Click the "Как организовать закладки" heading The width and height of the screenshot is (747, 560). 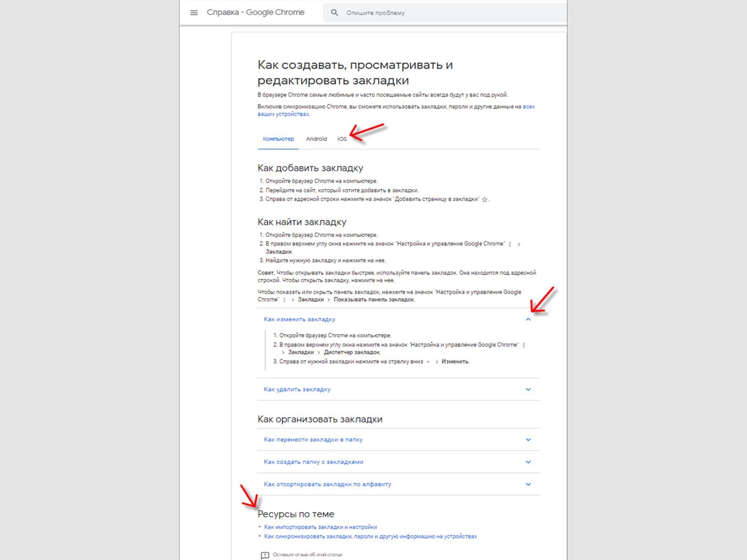click(320, 419)
